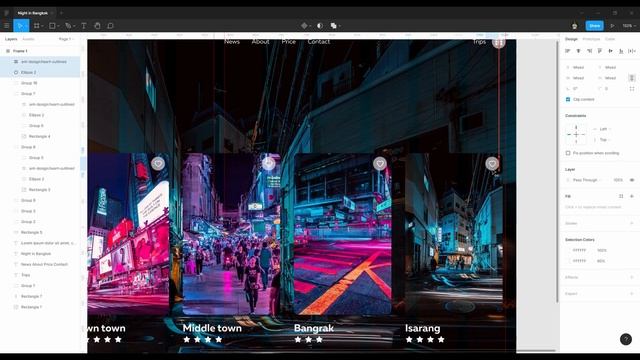The width and height of the screenshot is (640, 360).
Task: Click the Distribute spacing icon
Action: [631, 51]
